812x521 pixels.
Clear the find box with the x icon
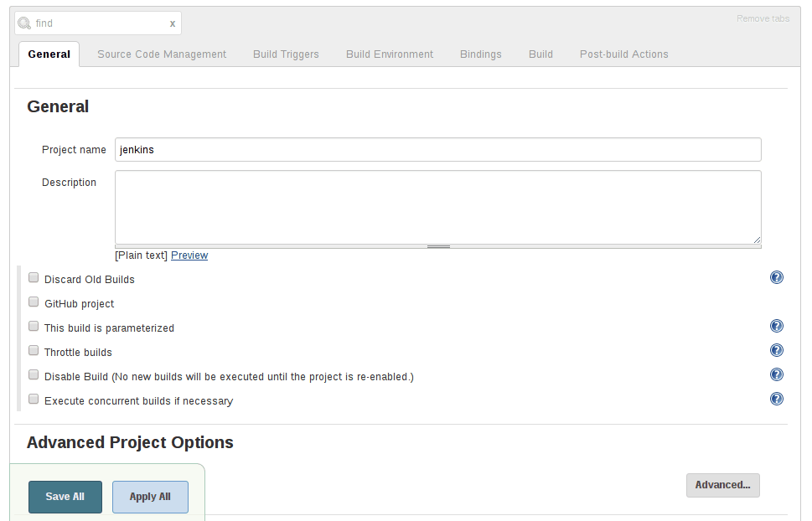pyautogui.click(x=172, y=23)
